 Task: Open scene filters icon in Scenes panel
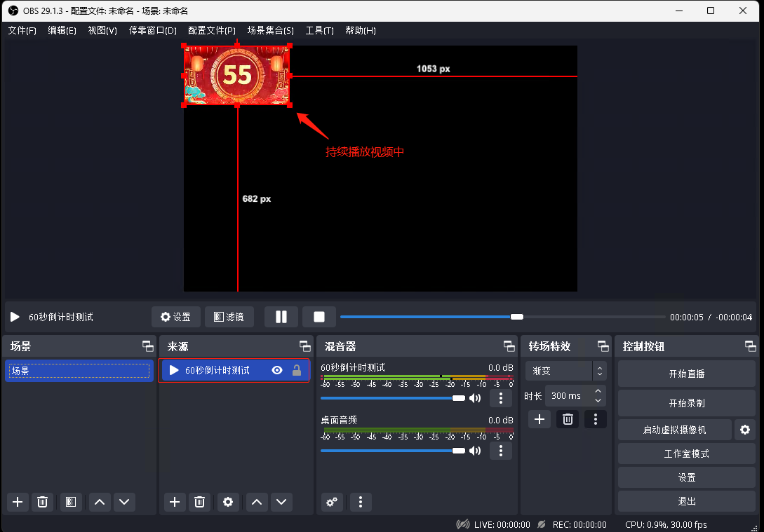[70, 501]
